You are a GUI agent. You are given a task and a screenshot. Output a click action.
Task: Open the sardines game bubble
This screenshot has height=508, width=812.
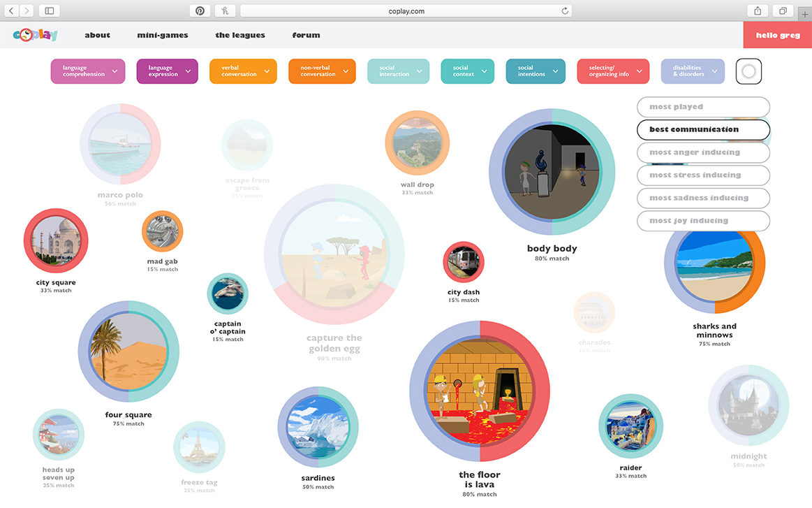pos(318,427)
